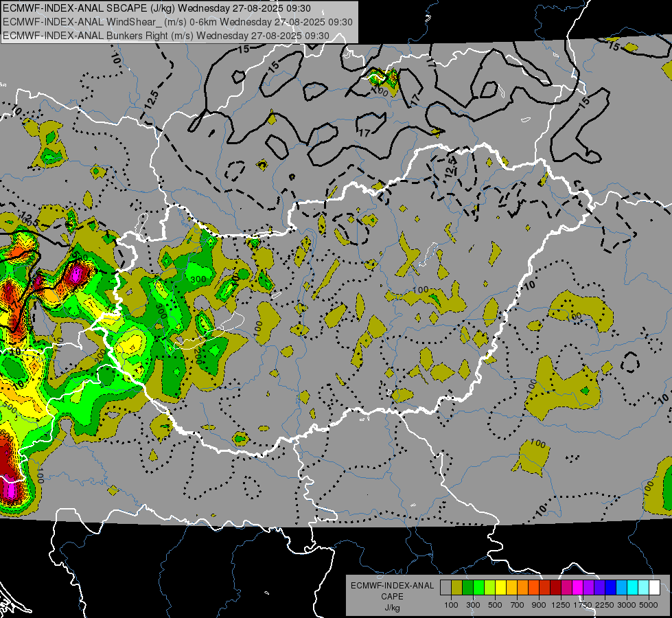Select the dark green legend swatch

point(467,588)
